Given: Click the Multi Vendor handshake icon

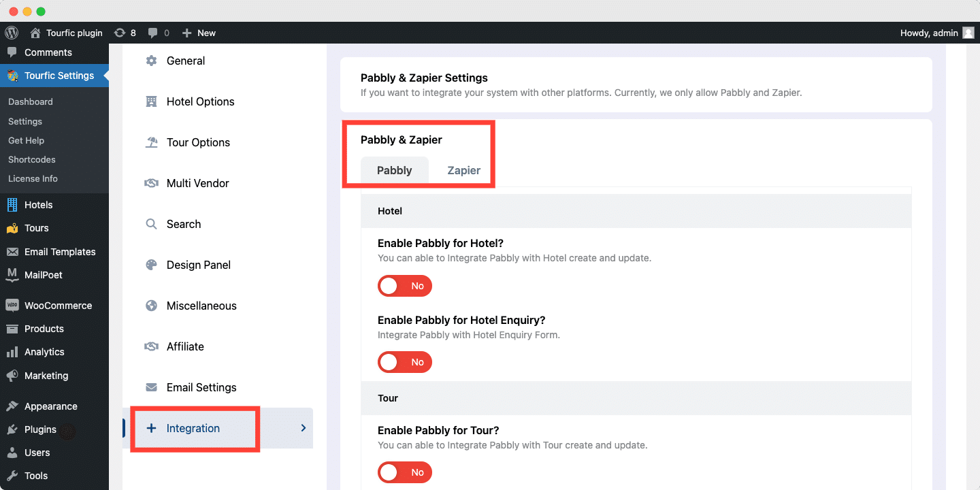Looking at the screenshot, I should coord(151,183).
